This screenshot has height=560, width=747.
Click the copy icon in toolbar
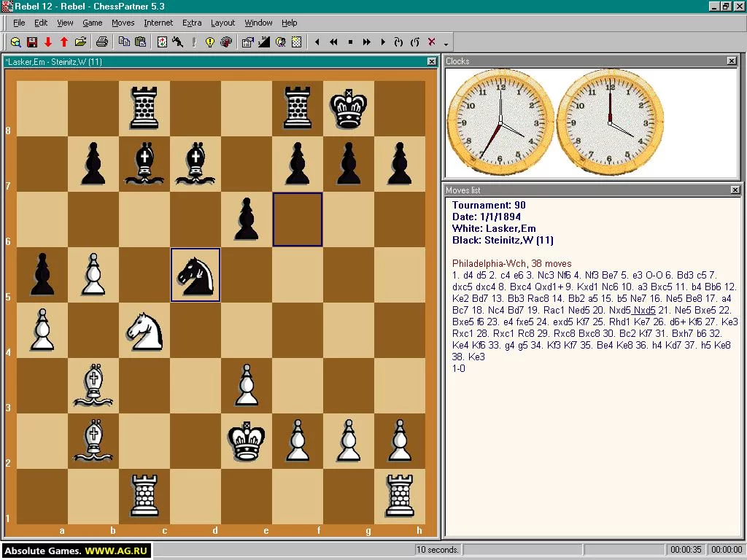(124, 42)
